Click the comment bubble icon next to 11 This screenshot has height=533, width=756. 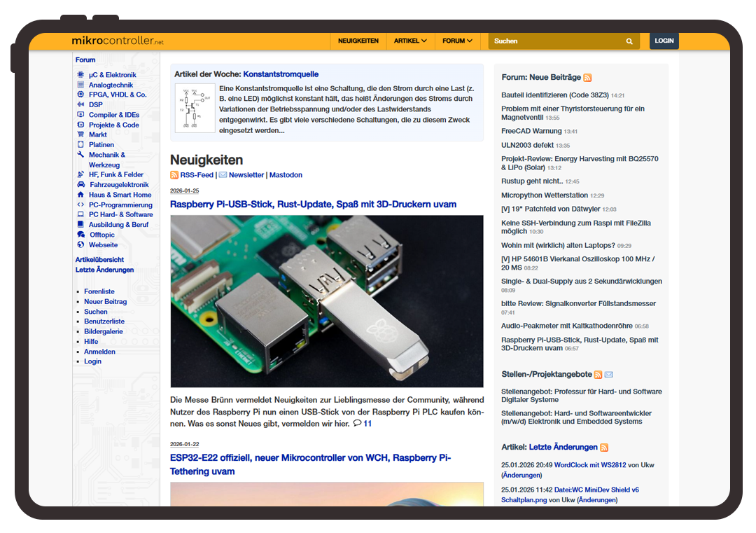[357, 424]
